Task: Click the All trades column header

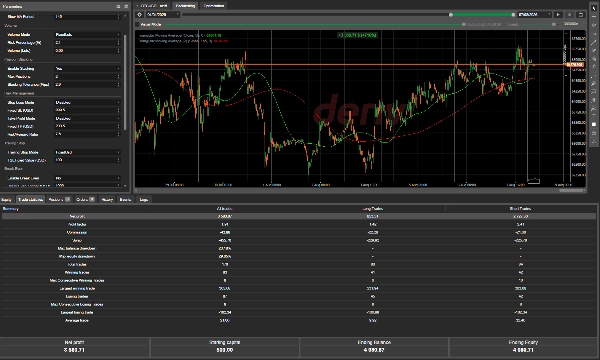Action: click(x=225, y=209)
